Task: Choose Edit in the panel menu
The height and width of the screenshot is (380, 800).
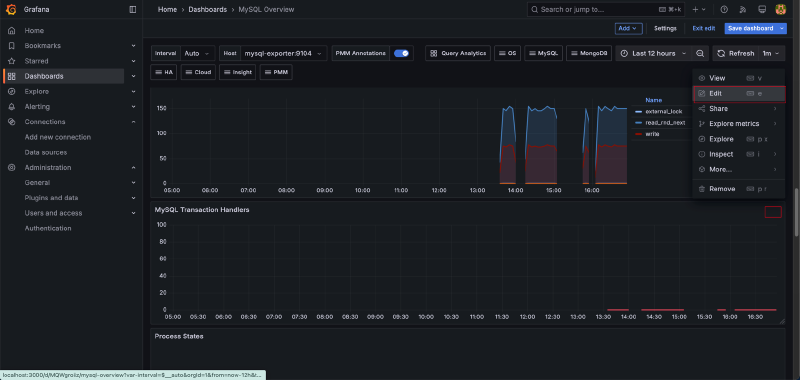Action: 738,93
